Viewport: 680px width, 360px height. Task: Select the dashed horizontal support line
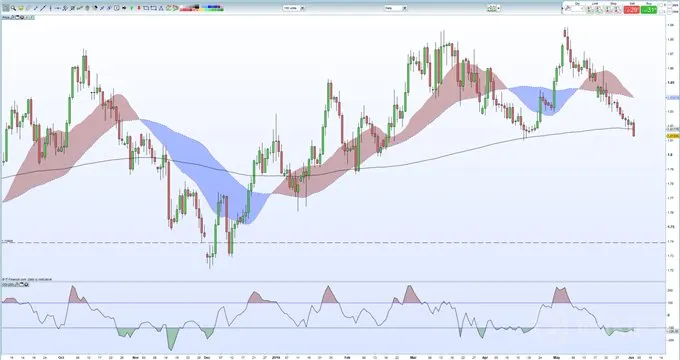[333, 242]
